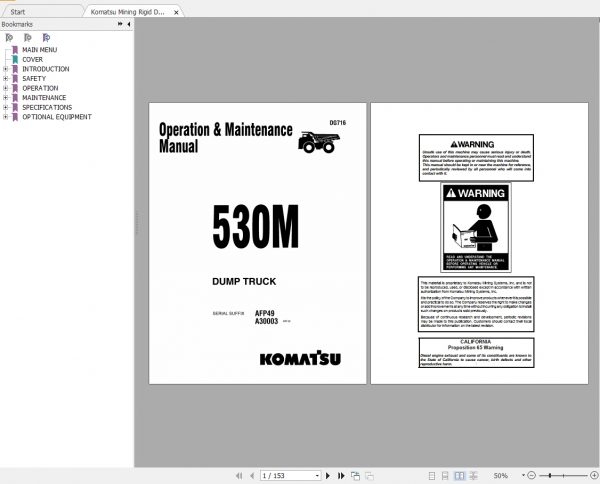Open the INTRODUCTION bookmark
Image resolution: width=600 pixels, height=484 pixels.
[x=46, y=69]
